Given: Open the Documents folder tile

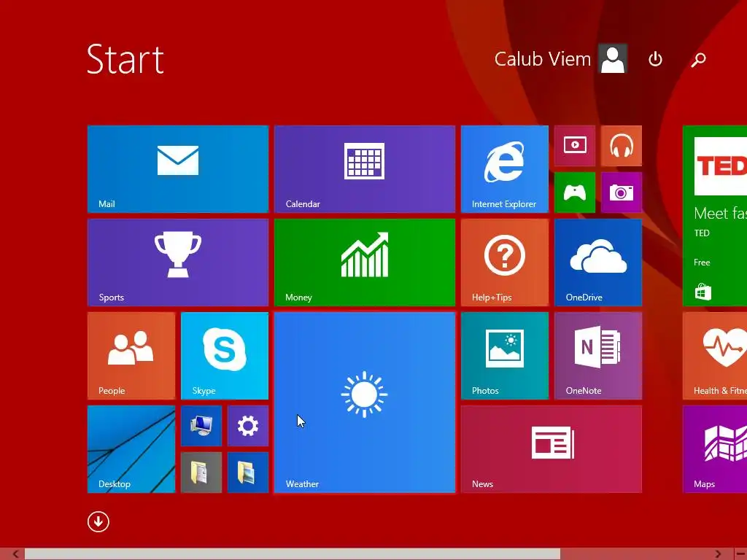Looking at the screenshot, I should pos(201,472).
